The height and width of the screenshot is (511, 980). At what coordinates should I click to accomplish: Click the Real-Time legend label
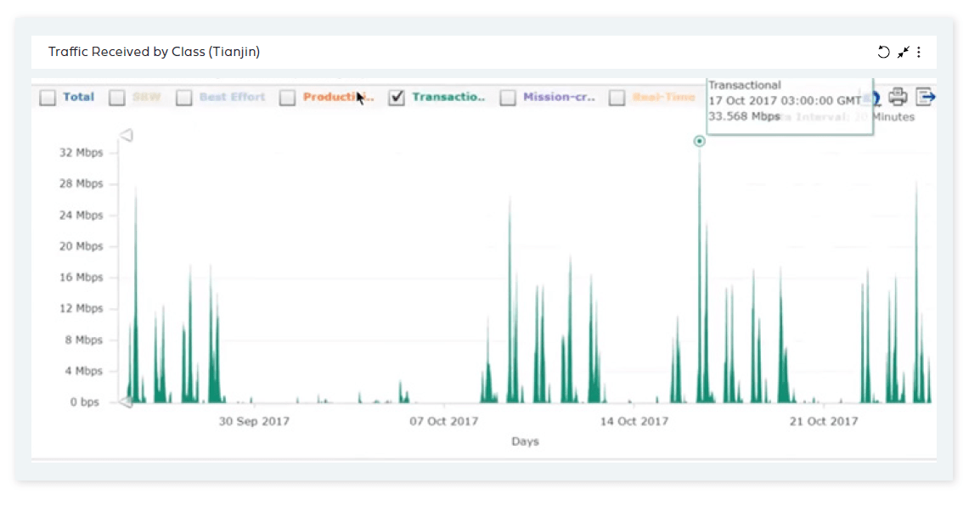664,97
